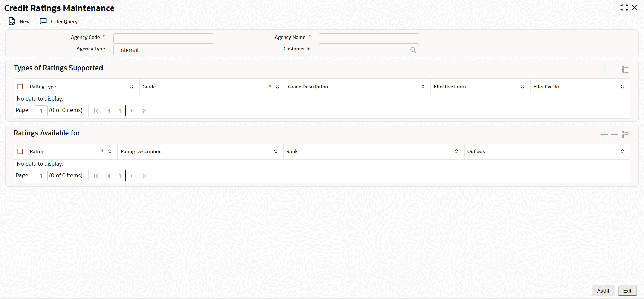Focus the Agency Code field
Image resolution: width=644 pixels, height=299 pixels.
pos(163,38)
